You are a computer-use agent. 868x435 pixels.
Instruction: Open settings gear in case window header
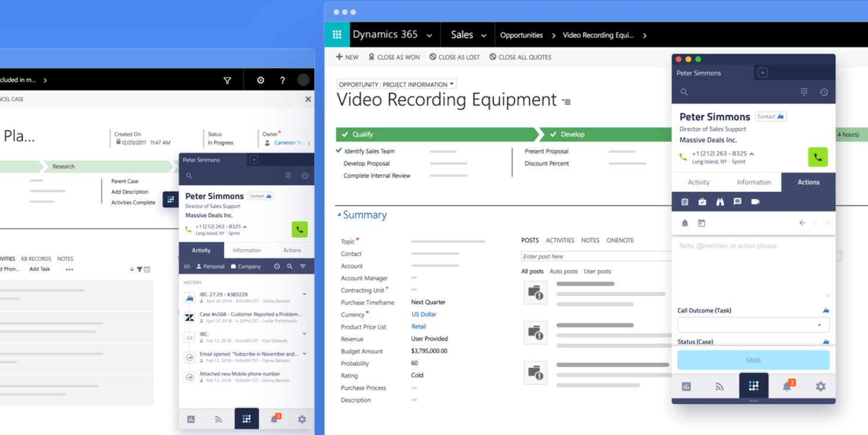point(260,80)
